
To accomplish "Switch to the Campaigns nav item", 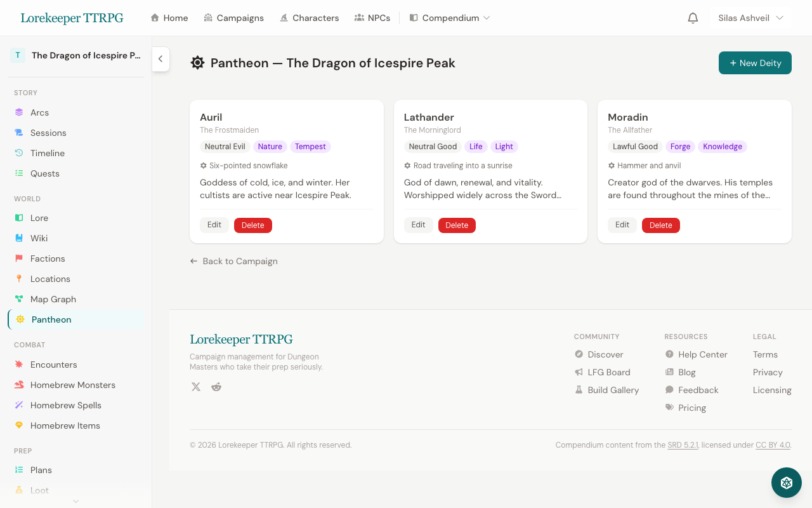I will tap(233, 18).
